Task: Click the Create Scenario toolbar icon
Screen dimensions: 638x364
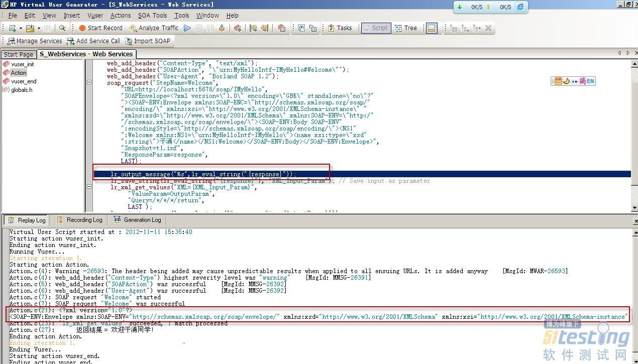Action: tap(281, 28)
